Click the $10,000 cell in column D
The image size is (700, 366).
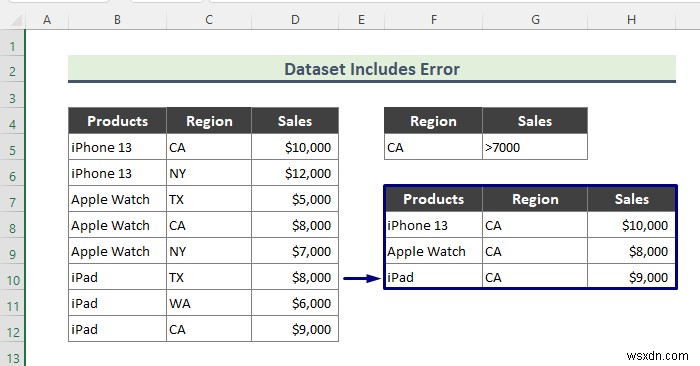[295, 147]
